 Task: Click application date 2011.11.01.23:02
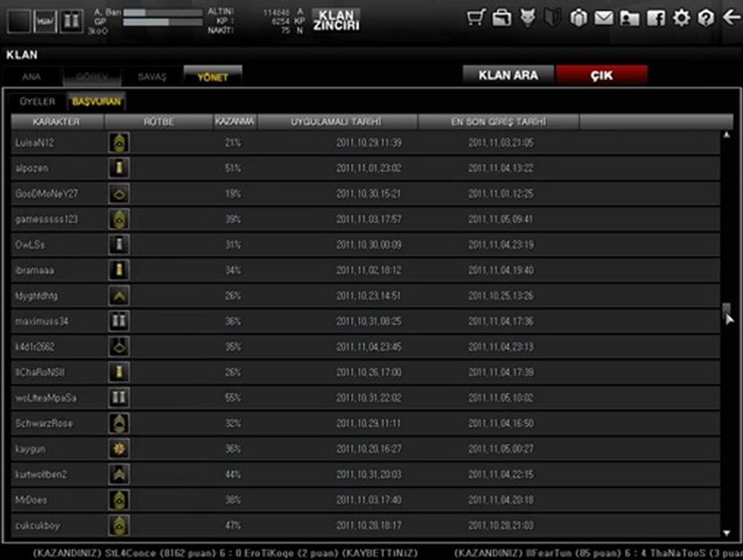tap(368, 168)
